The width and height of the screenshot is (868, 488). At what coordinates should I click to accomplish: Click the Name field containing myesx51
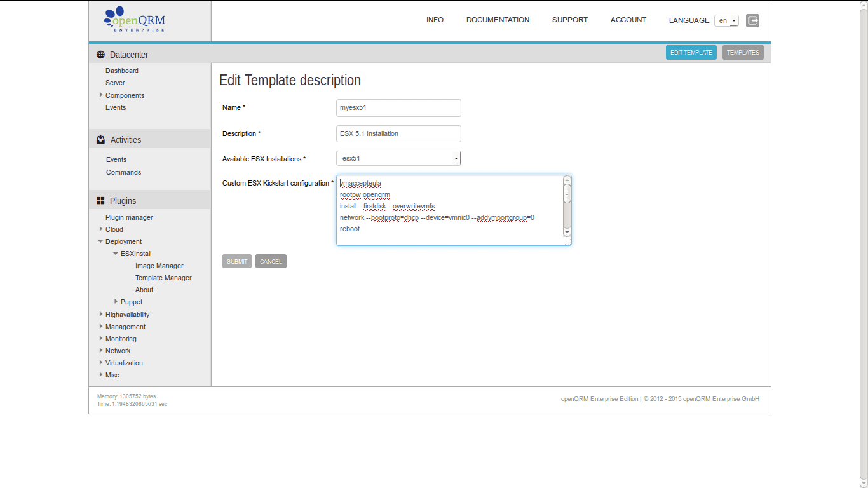pos(398,108)
